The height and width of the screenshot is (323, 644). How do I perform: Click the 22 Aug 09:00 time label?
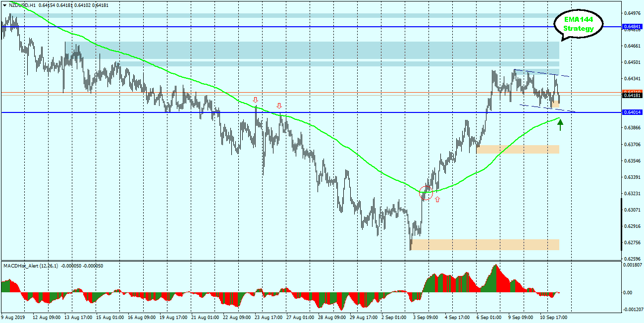point(237,317)
